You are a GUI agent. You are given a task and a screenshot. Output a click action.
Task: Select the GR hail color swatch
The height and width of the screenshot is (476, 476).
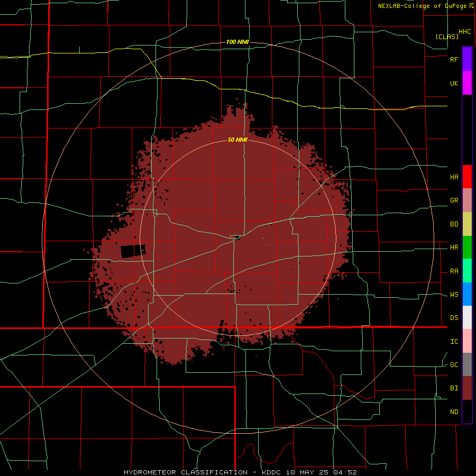click(x=467, y=200)
